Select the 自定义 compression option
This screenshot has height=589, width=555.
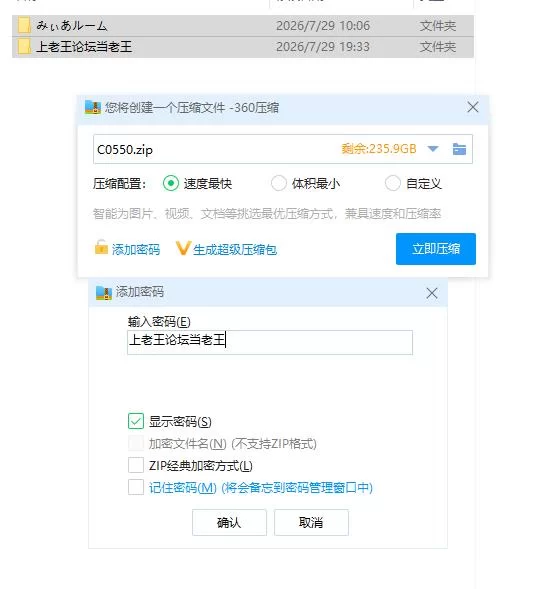pyautogui.click(x=393, y=183)
